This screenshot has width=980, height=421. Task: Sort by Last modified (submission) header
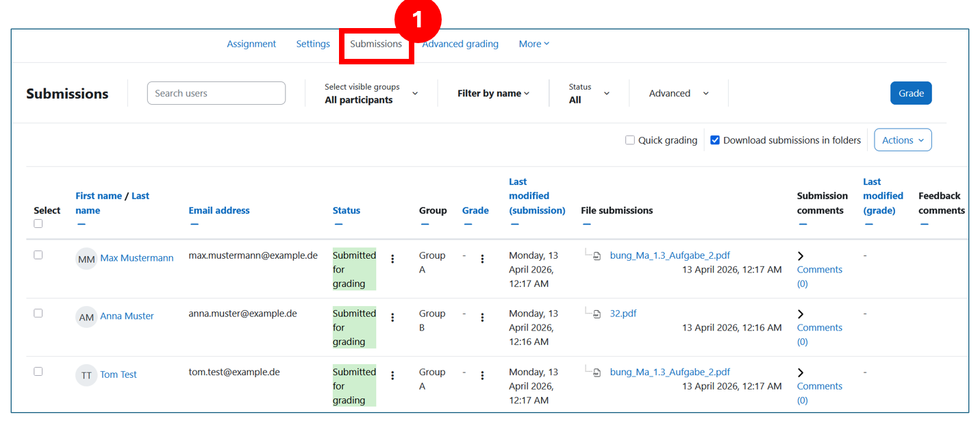[537, 196]
